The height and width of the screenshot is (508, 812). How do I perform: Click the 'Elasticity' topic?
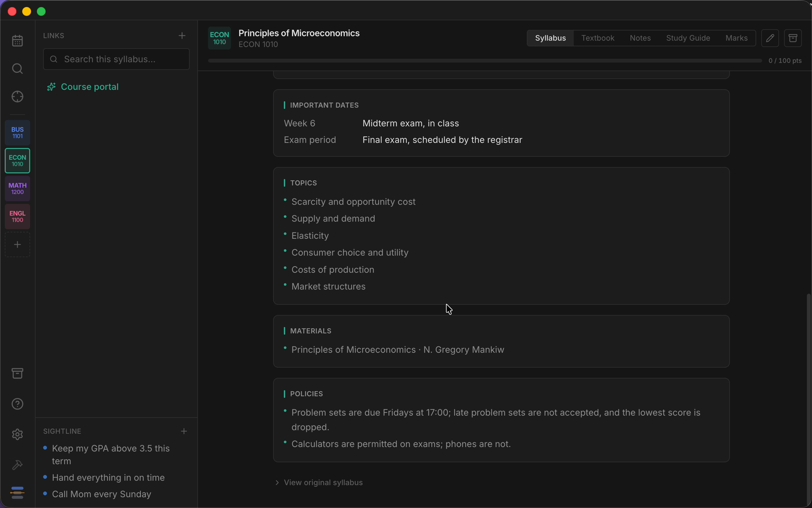click(x=310, y=235)
